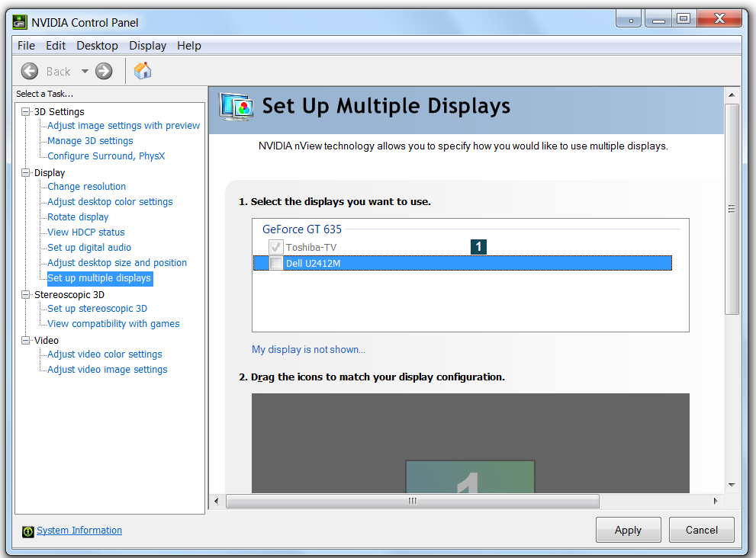Screen dimensions: 756x558
Task: Collapse the Video tree node
Action: (25, 341)
